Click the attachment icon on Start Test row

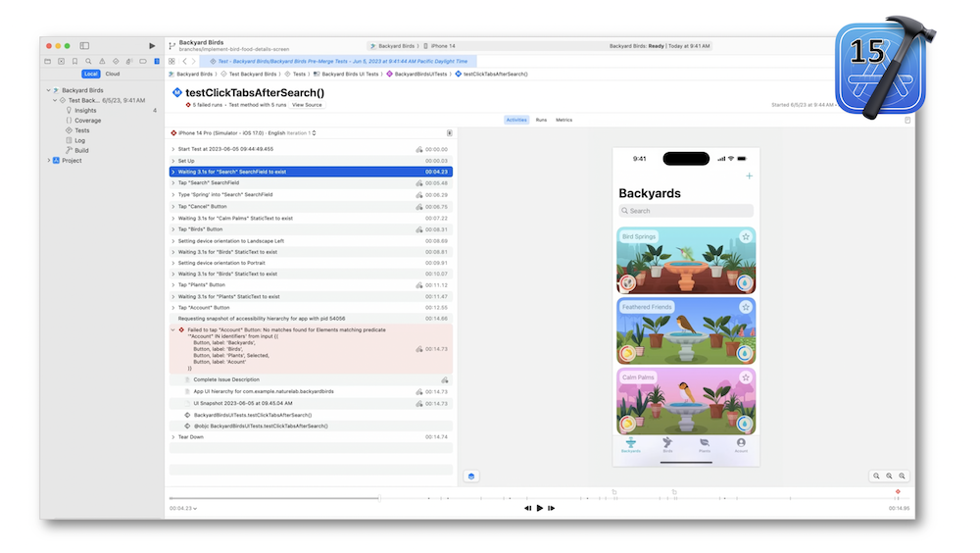click(419, 149)
